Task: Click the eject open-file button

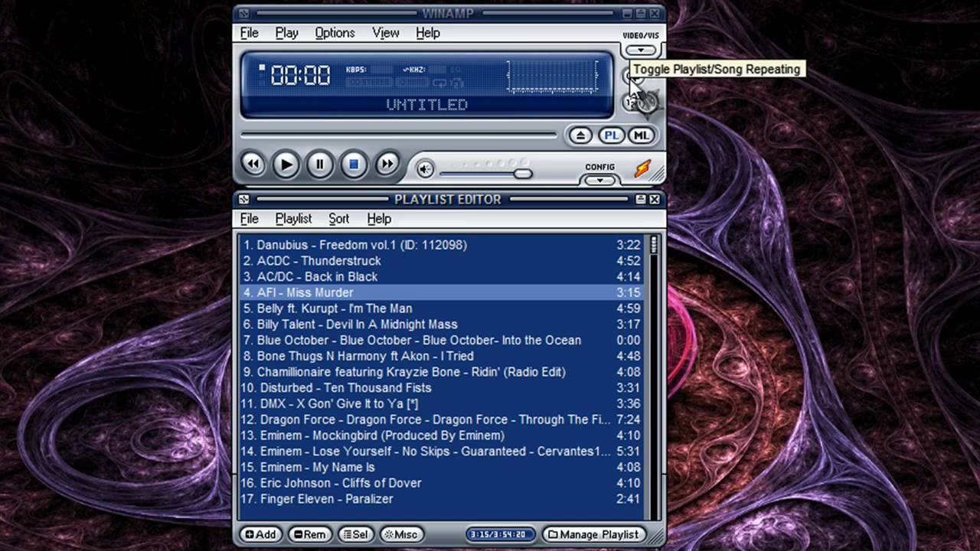Action: pos(580,135)
